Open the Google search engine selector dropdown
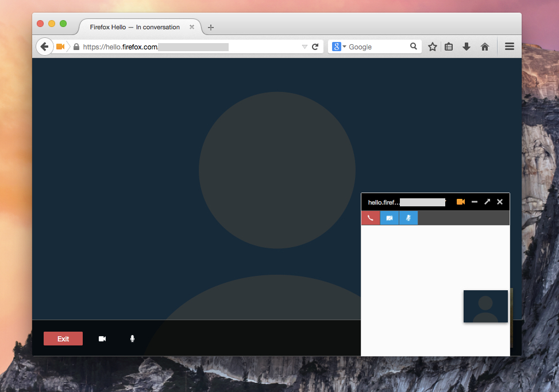 click(339, 47)
